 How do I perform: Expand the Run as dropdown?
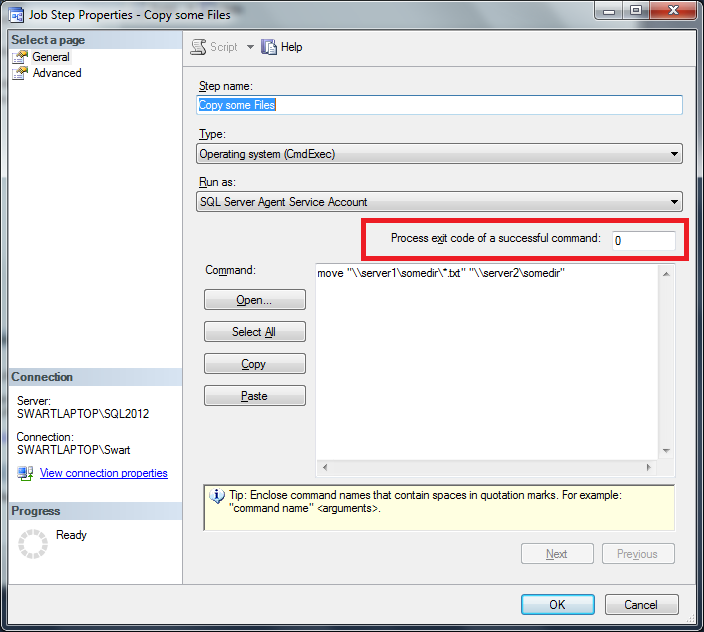coord(674,202)
